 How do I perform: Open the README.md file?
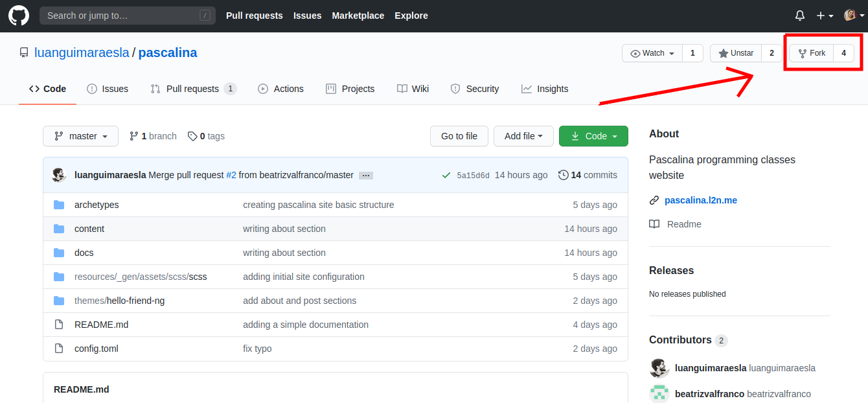tap(101, 325)
